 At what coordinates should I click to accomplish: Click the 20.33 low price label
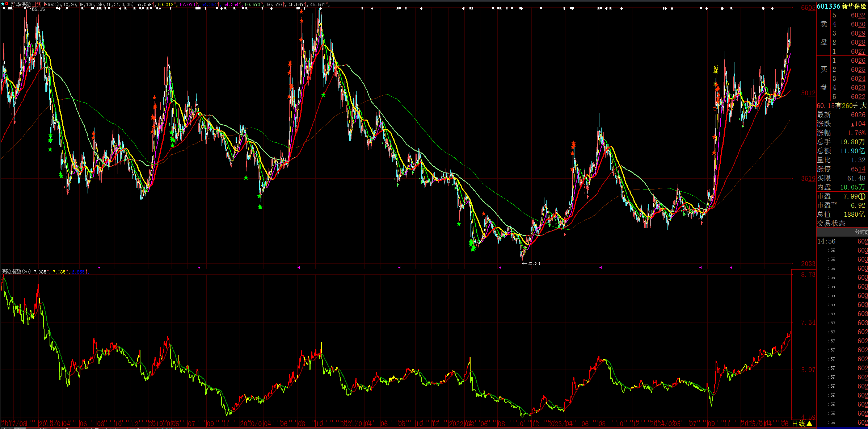coord(534,263)
